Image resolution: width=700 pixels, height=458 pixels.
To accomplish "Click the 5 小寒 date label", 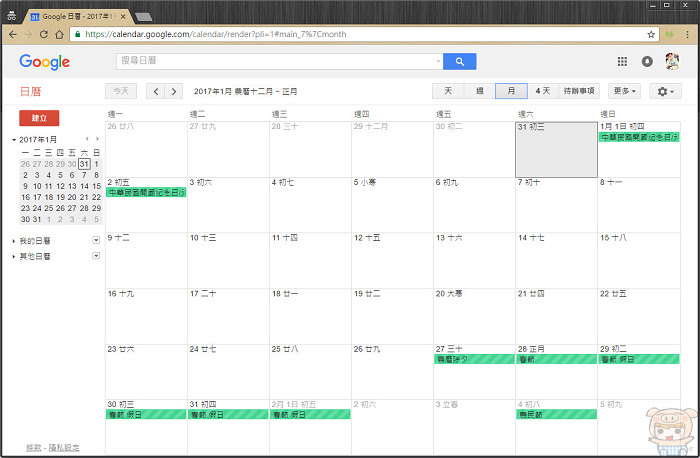I will pyautogui.click(x=365, y=182).
